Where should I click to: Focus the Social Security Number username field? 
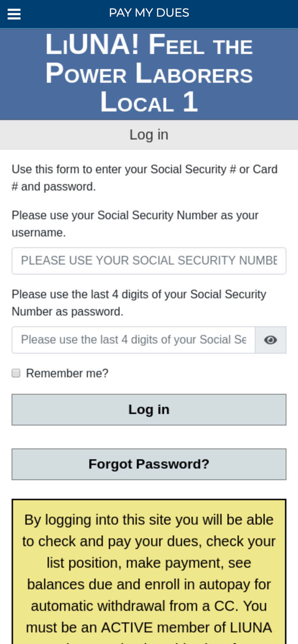click(x=149, y=261)
